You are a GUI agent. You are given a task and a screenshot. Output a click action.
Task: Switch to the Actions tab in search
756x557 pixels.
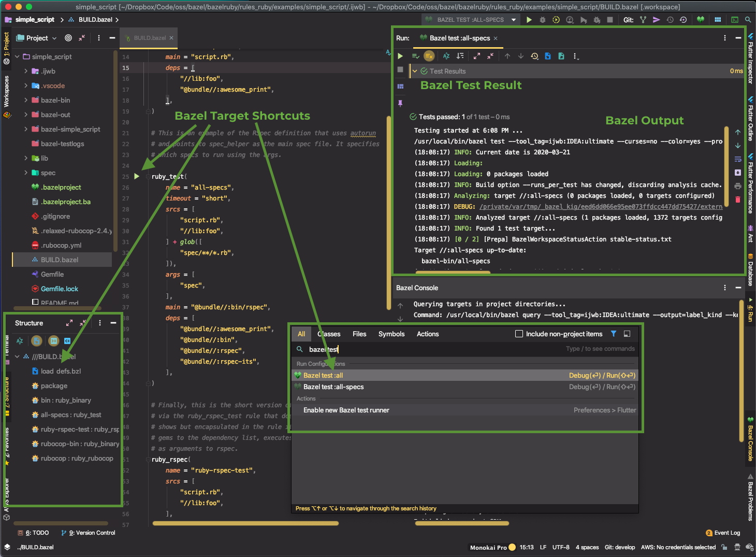pyautogui.click(x=427, y=334)
